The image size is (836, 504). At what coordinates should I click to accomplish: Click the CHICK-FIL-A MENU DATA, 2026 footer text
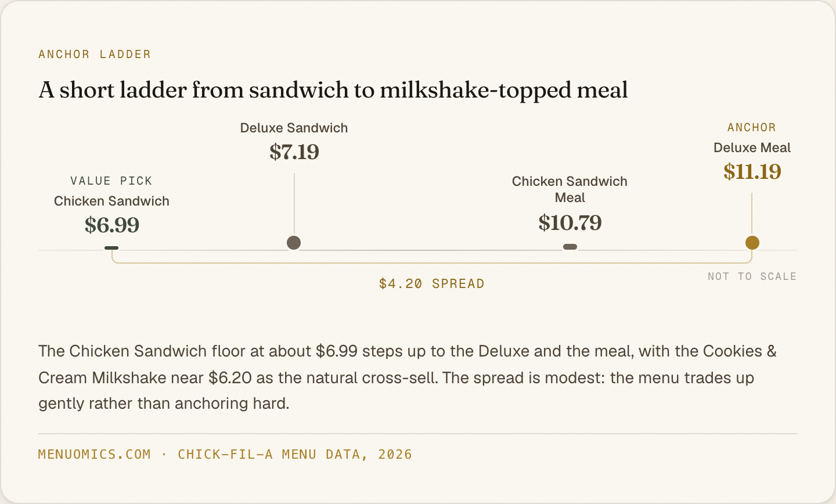[295, 454]
